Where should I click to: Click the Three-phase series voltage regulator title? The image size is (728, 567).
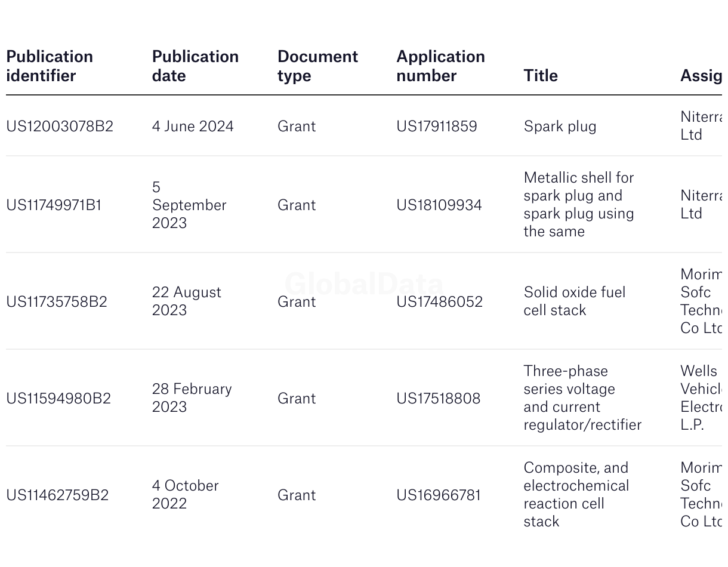pyautogui.click(x=582, y=398)
